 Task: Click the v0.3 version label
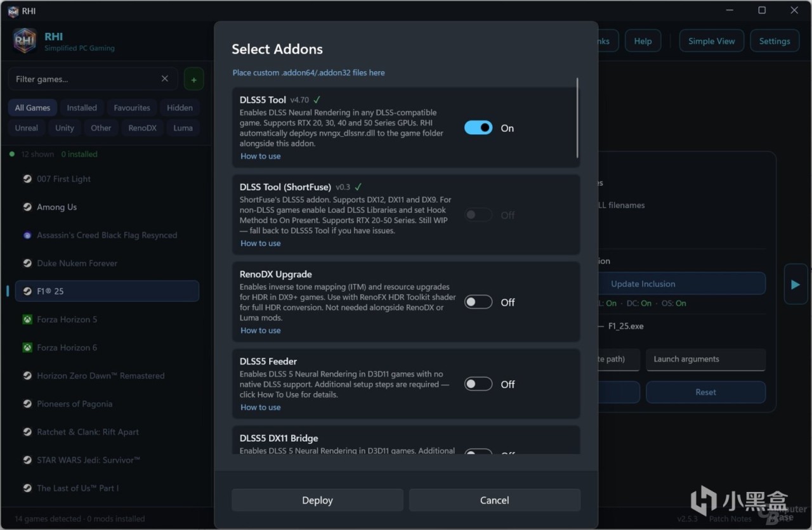(343, 187)
